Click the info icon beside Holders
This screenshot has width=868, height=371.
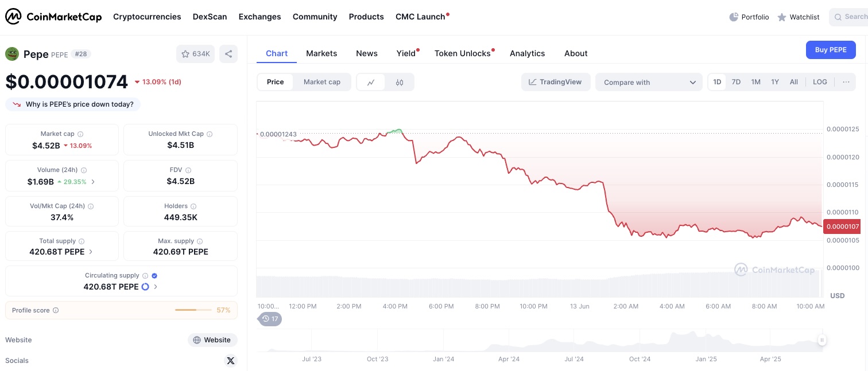[x=193, y=206]
